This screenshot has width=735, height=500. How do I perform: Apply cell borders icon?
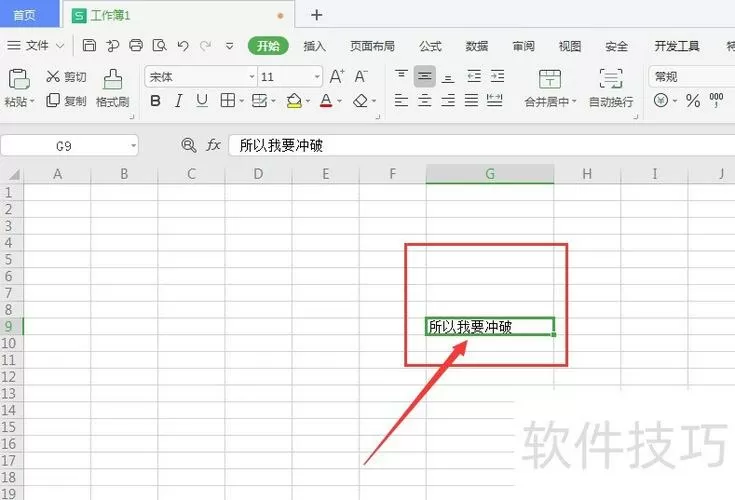click(x=228, y=100)
